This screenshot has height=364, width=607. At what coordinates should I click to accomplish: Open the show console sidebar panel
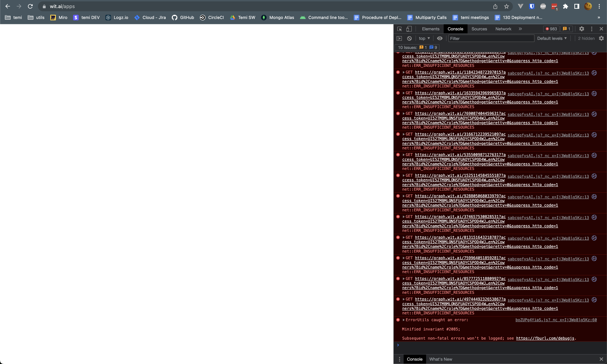(x=399, y=38)
